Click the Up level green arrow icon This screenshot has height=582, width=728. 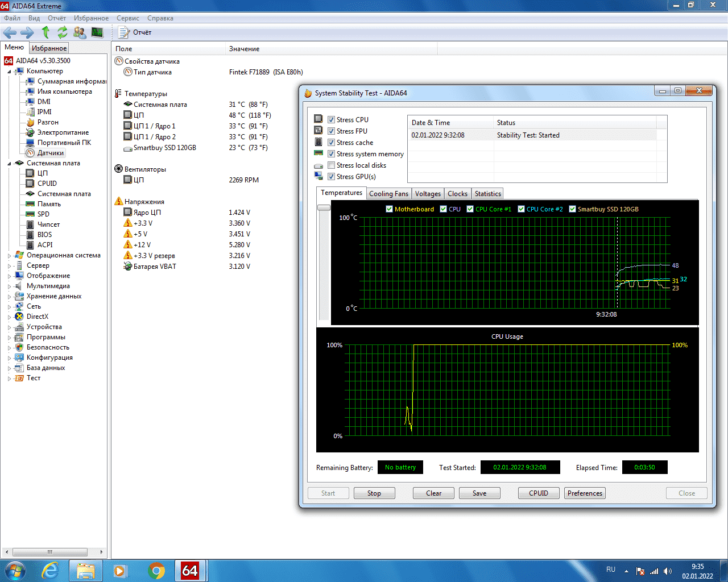45,32
